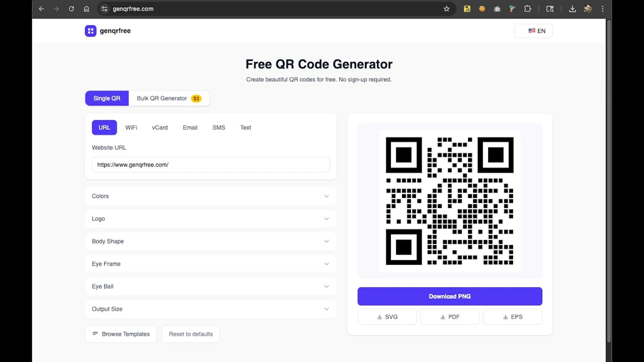Click the 'Website URL' label
Screen dimensions: 644x362
(x=109, y=148)
